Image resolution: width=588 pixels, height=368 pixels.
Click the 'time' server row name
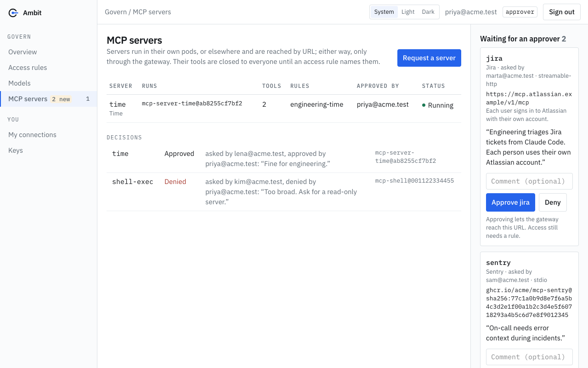pyautogui.click(x=118, y=104)
